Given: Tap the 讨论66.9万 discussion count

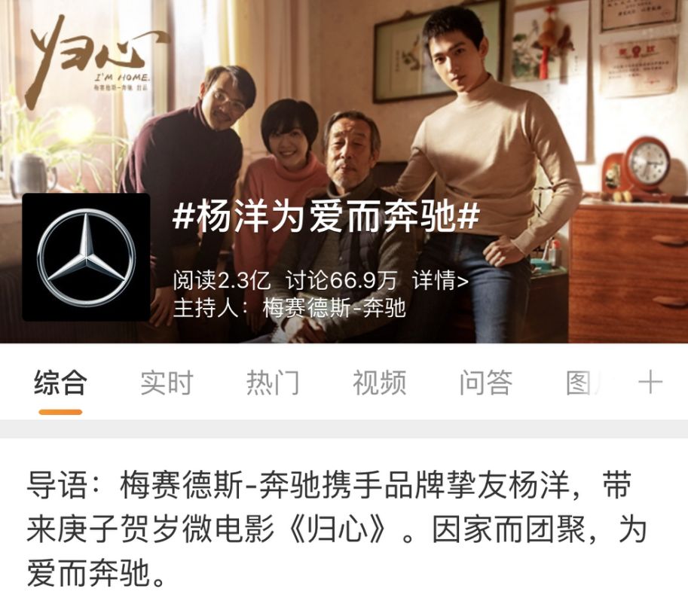Looking at the screenshot, I should [341, 280].
